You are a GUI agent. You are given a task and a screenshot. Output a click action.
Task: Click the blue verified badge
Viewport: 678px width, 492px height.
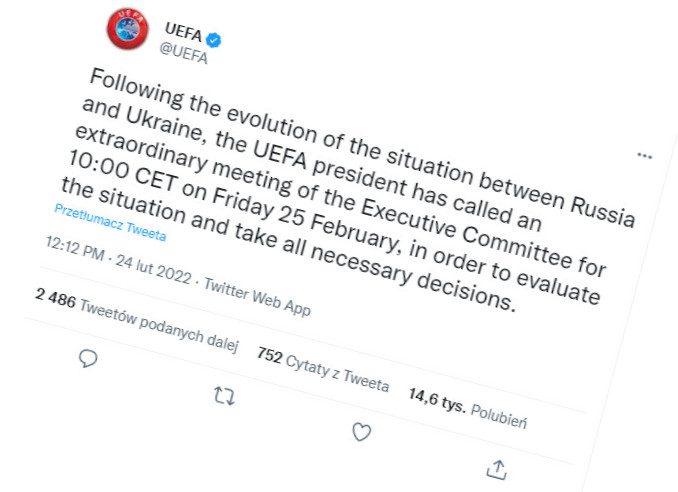[213, 40]
